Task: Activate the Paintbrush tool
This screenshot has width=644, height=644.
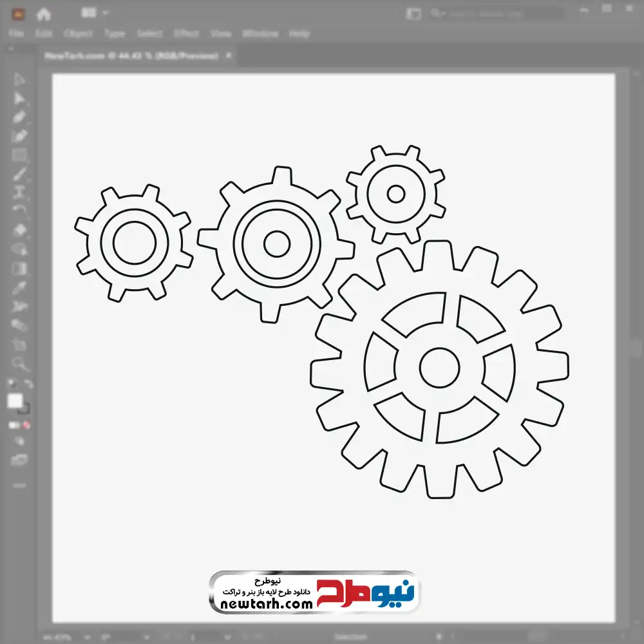Action: pyautogui.click(x=19, y=174)
